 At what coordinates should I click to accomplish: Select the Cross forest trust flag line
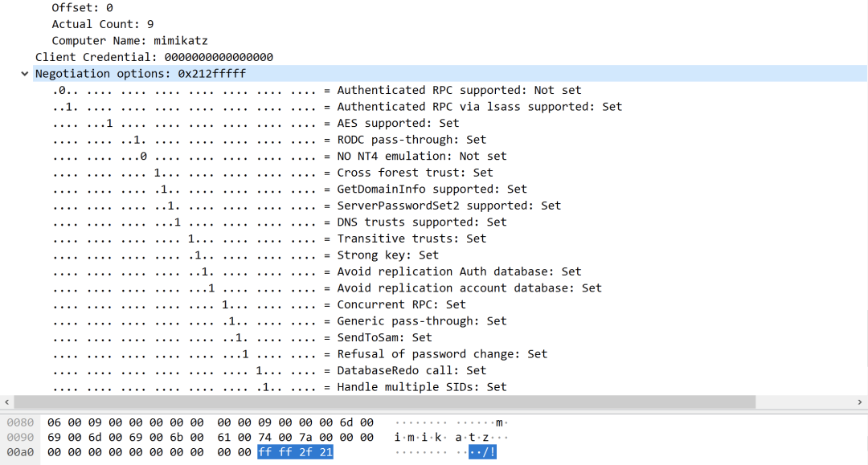click(x=273, y=173)
